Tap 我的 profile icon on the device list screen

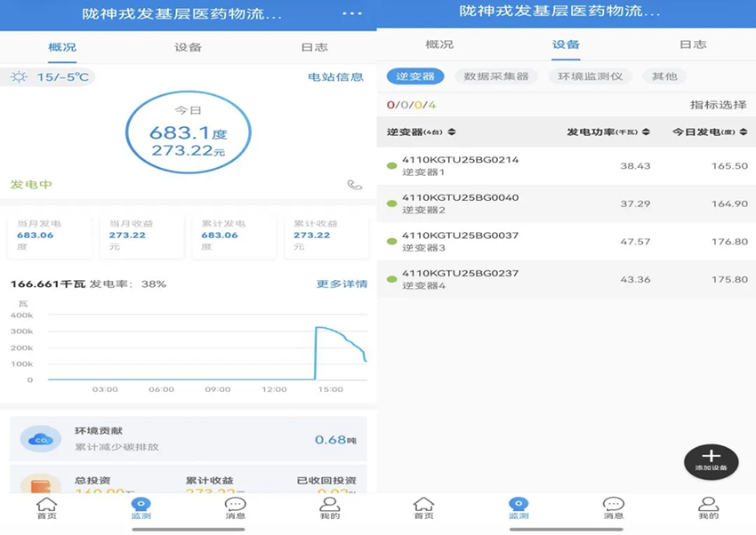tap(708, 507)
